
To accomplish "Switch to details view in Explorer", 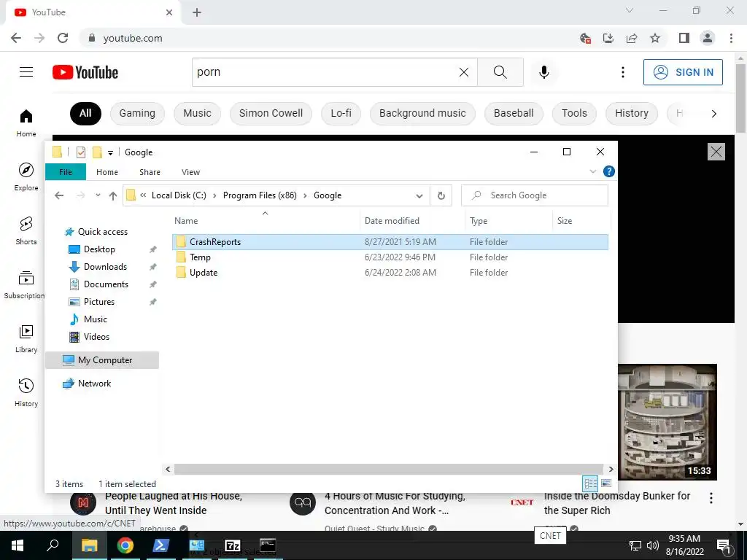I will pos(590,484).
